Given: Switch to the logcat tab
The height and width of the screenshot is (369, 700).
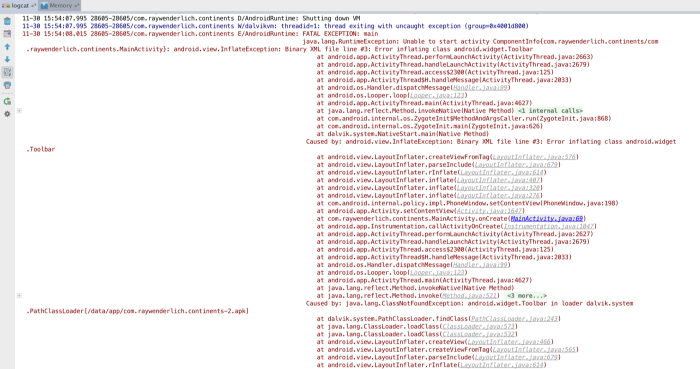Looking at the screenshot, I should [x=19, y=6].
